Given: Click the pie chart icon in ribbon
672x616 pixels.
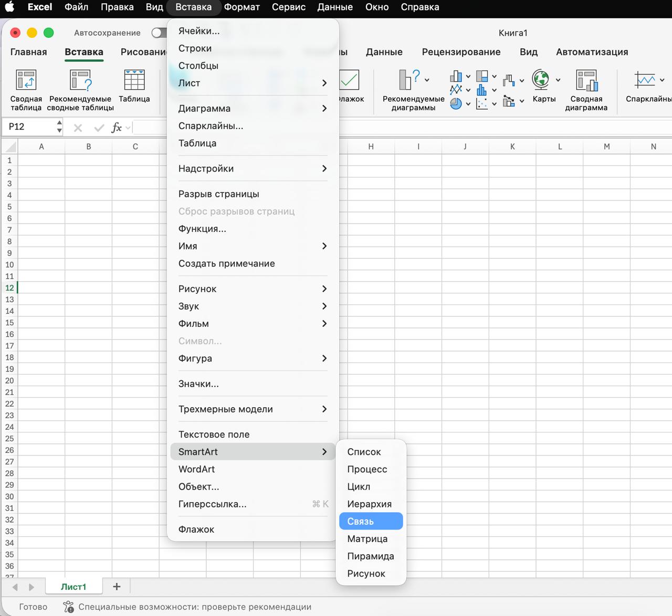Looking at the screenshot, I should click(456, 104).
